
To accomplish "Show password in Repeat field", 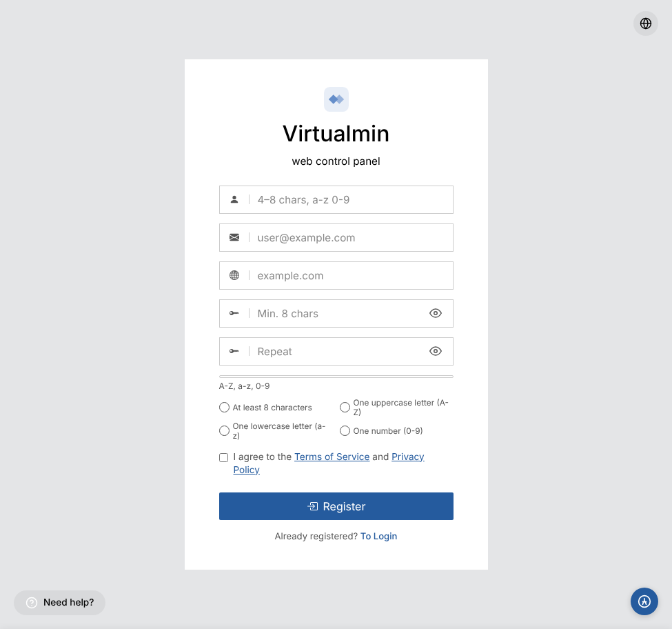I will point(436,351).
